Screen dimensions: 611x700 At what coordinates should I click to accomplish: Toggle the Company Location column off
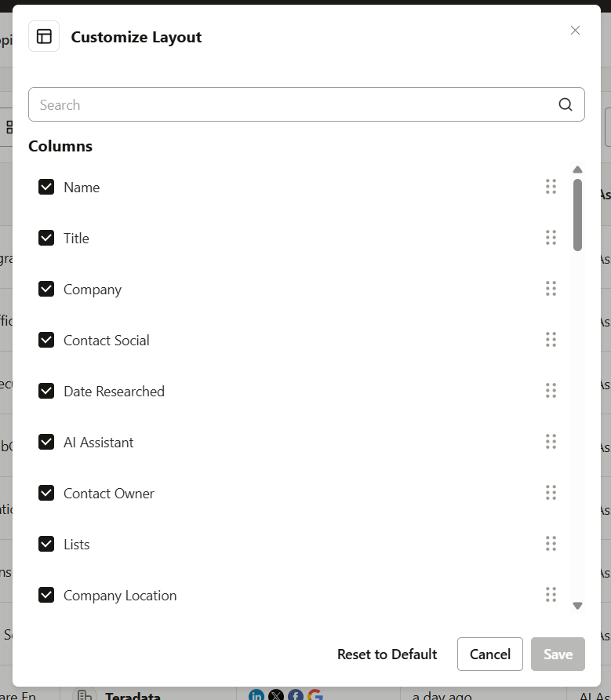(46, 595)
